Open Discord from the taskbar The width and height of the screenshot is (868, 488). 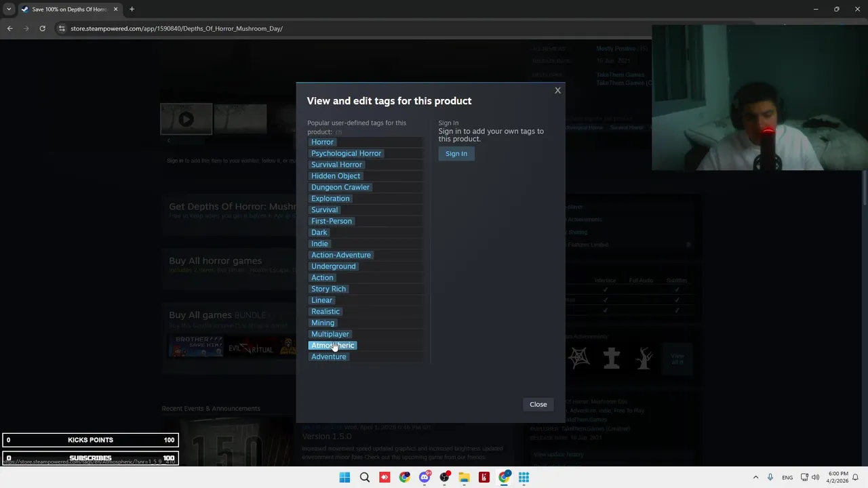[425, 477]
